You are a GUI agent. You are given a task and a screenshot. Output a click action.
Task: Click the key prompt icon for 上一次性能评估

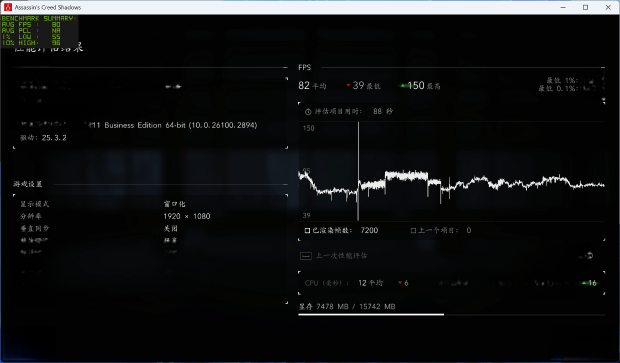[x=306, y=256]
